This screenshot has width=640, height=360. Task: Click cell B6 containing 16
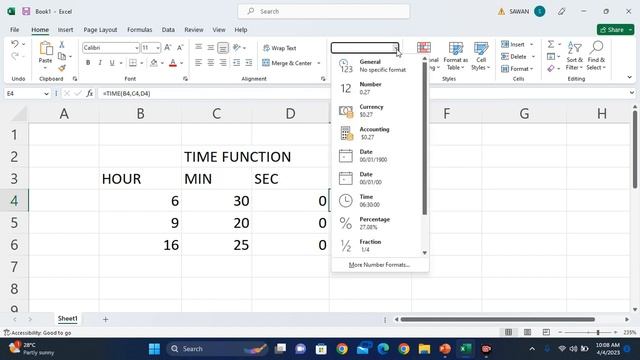click(x=140, y=244)
